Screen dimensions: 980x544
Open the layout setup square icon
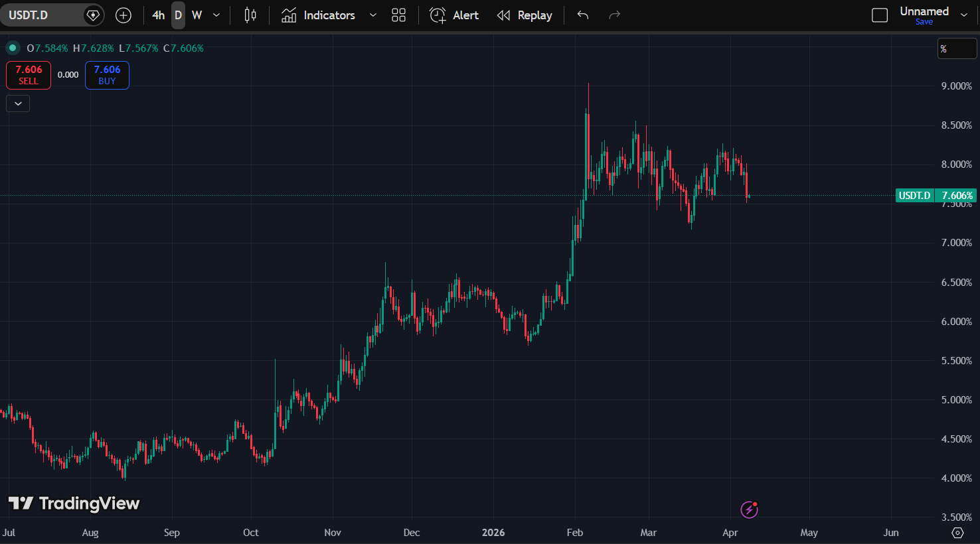point(880,15)
